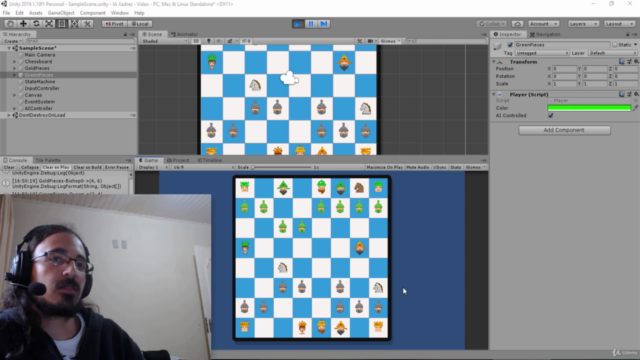Viewport: 640px width, 360px height.
Task: Click the Transform component help icon
Action: point(622,62)
